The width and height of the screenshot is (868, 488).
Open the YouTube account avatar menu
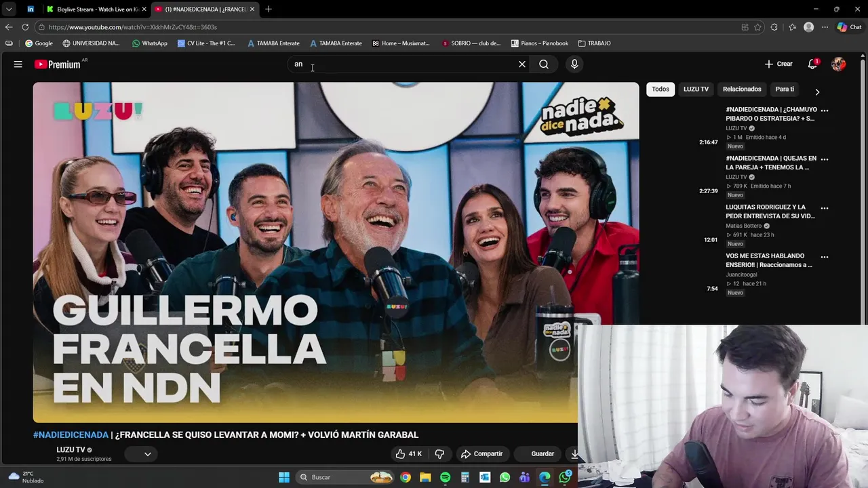point(839,64)
